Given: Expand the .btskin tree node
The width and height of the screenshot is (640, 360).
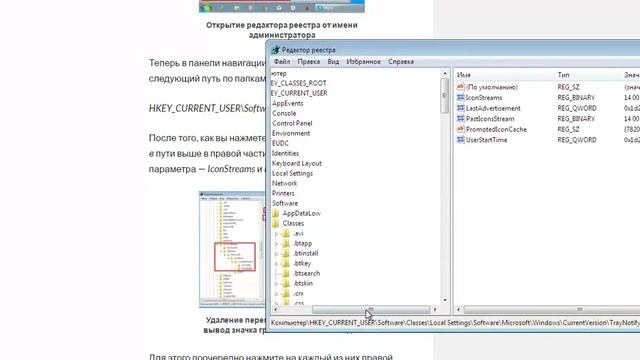Looking at the screenshot, I should 276,284.
